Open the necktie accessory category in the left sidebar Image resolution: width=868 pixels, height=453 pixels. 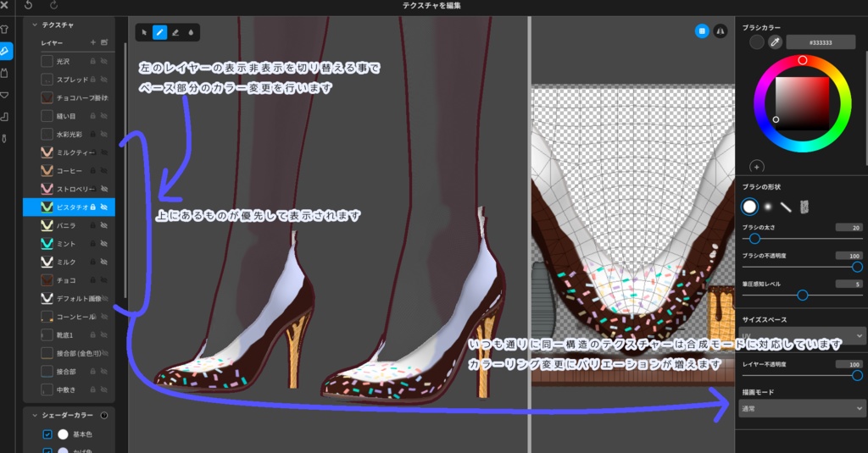[x=4, y=138]
